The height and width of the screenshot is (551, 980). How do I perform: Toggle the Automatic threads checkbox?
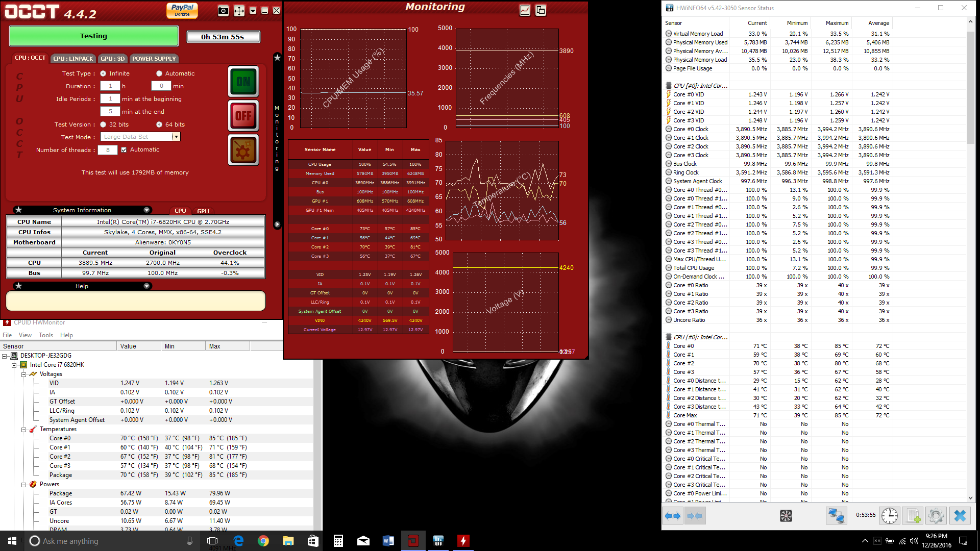pyautogui.click(x=124, y=150)
